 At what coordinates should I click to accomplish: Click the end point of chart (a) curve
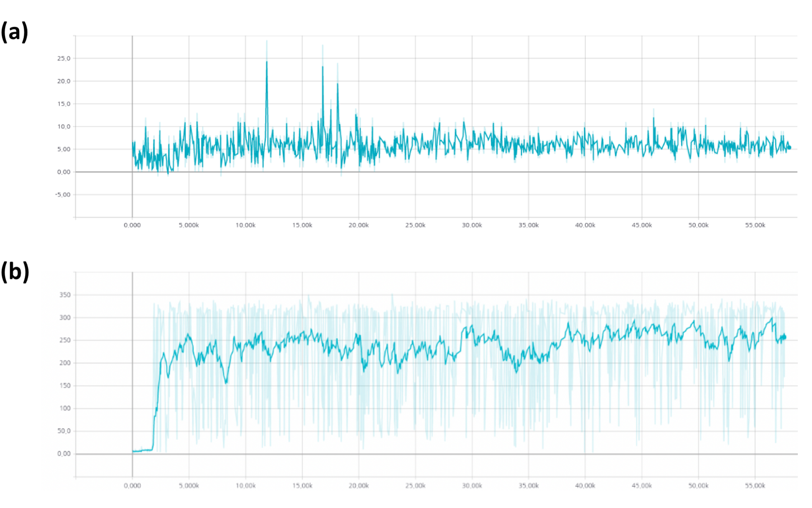point(790,148)
